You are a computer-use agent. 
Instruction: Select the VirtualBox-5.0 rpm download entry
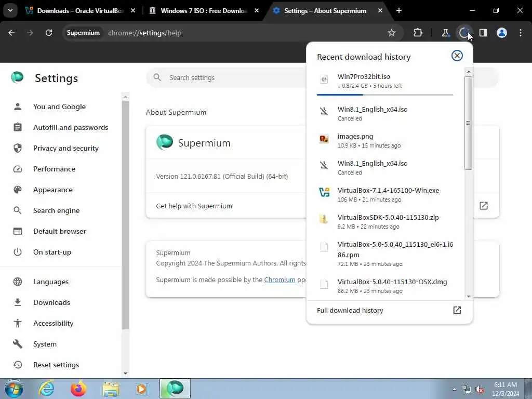[385, 254]
